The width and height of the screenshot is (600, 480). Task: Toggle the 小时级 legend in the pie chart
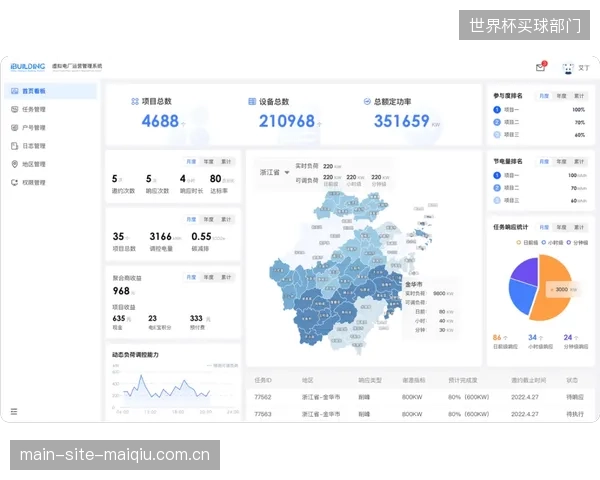(x=552, y=243)
